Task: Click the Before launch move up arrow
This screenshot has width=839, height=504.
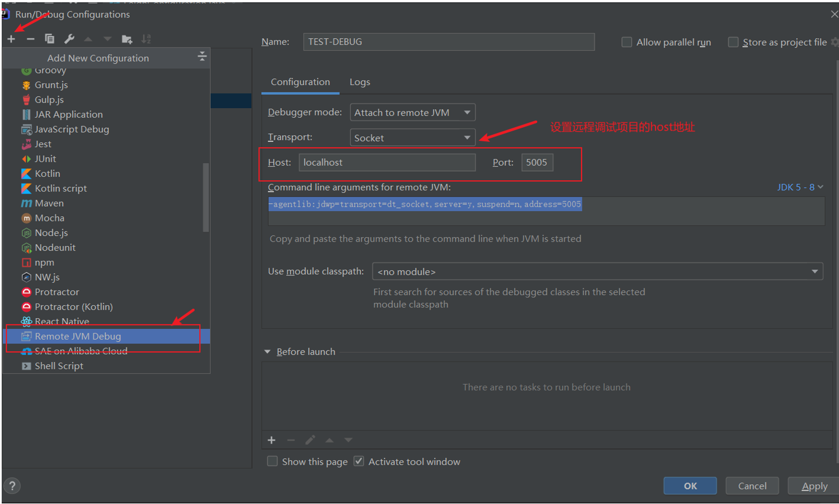Action: tap(329, 440)
